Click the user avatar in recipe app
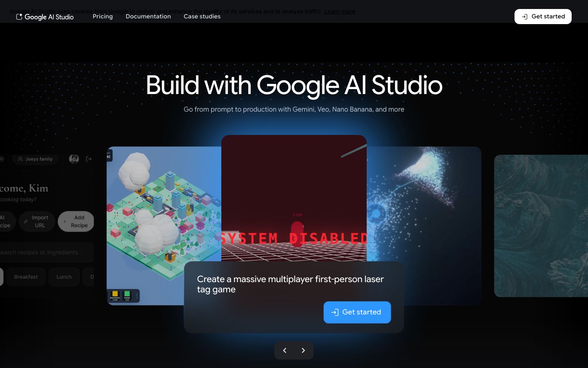 coord(74,159)
